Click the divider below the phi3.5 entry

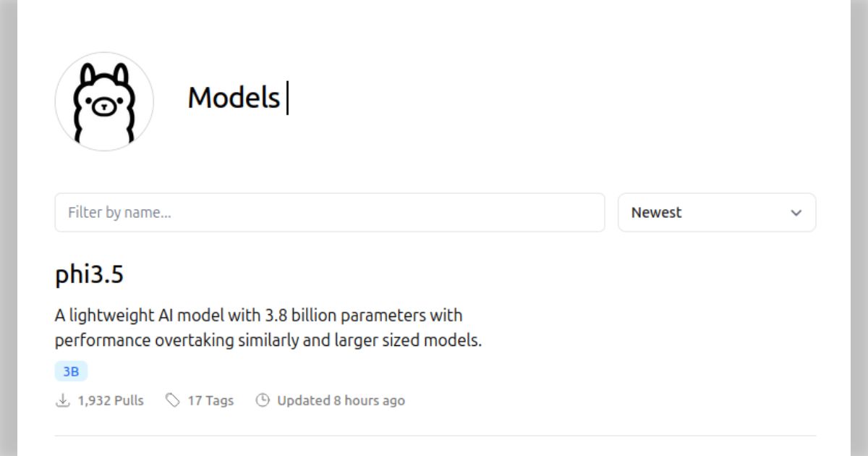click(x=435, y=436)
